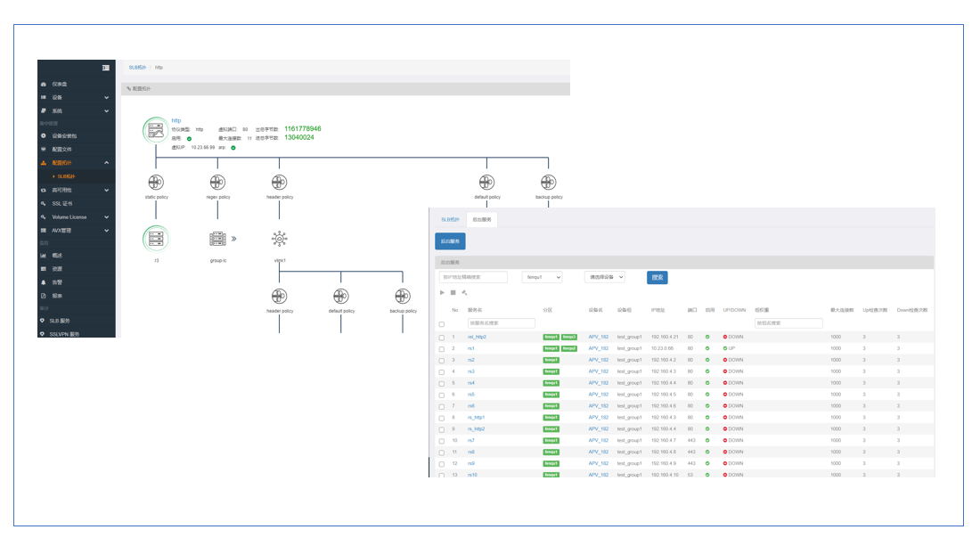The image size is (980, 546).
Task: Open the 请选择设备 device dropdown
Action: pos(605,278)
